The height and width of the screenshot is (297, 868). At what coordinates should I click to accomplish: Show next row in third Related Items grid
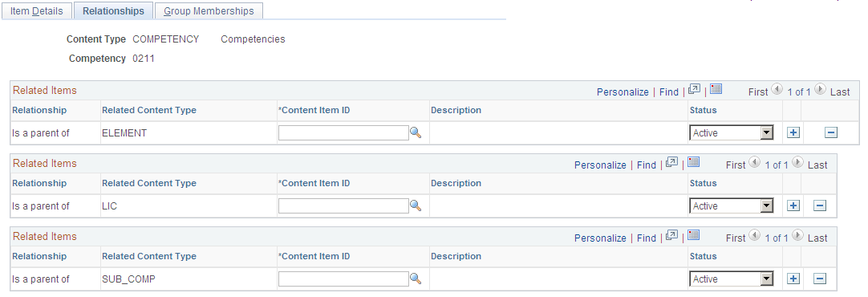(x=797, y=235)
